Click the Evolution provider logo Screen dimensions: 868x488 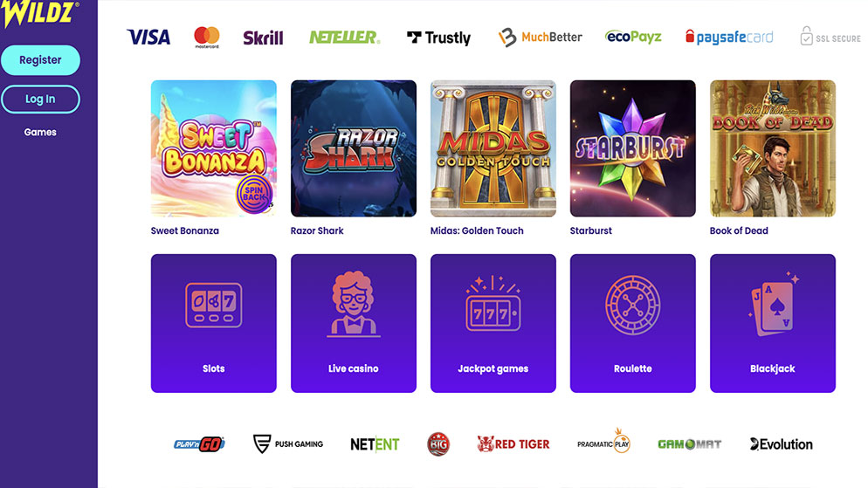click(781, 443)
